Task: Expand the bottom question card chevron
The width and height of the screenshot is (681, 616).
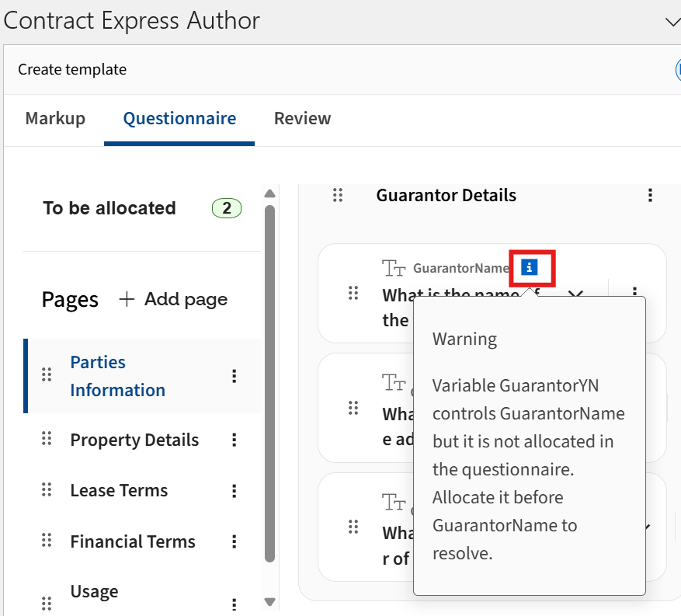Action: coord(647,527)
